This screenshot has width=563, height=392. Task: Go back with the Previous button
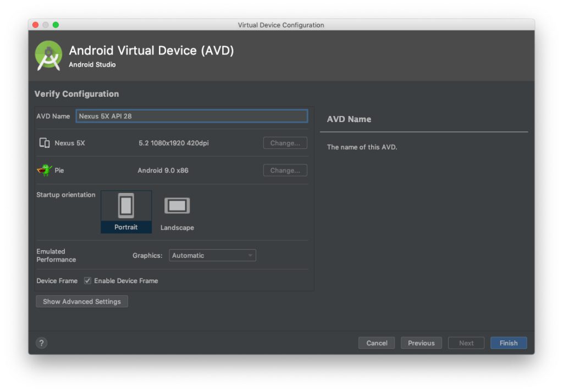click(421, 343)
